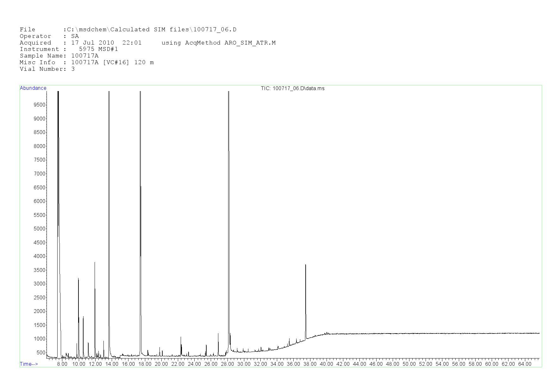The image size is (555, 392).
Task: Click the TIC: 100717_06.D\data.ms chart title
Action: (x=292, y=89)
